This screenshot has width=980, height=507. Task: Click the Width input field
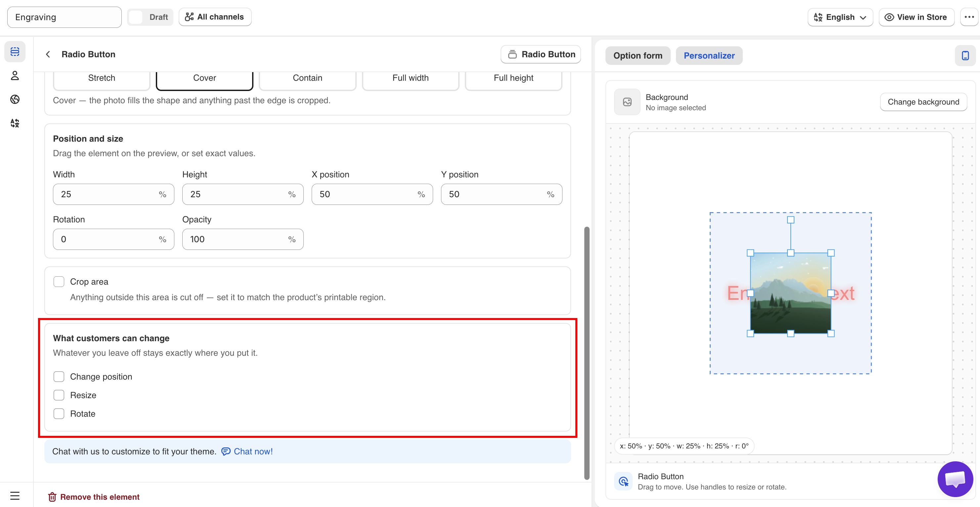tap(113, 194)
